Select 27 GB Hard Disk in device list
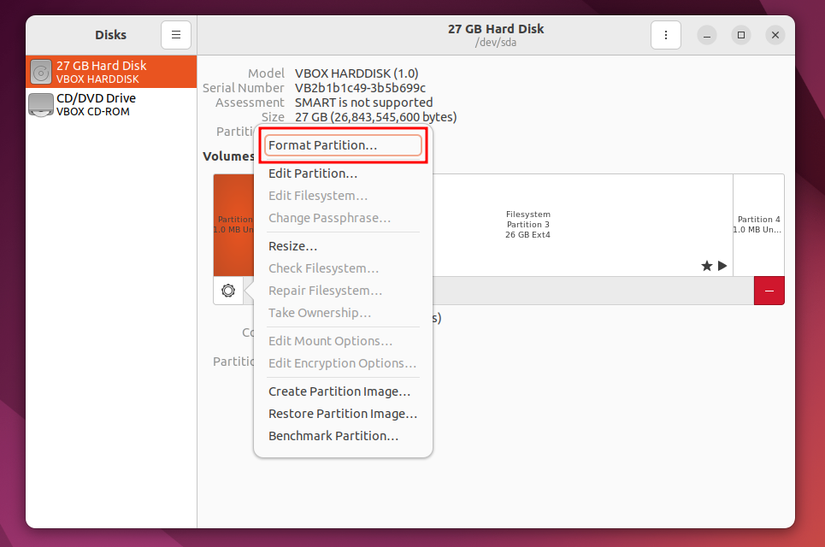The height and width of the screenshot is (547, 825). point(111,72)
